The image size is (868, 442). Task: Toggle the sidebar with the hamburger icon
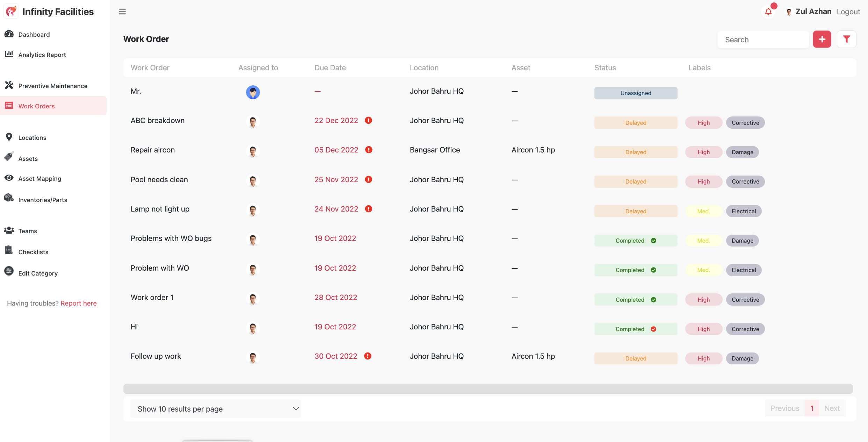coord(122,12)
